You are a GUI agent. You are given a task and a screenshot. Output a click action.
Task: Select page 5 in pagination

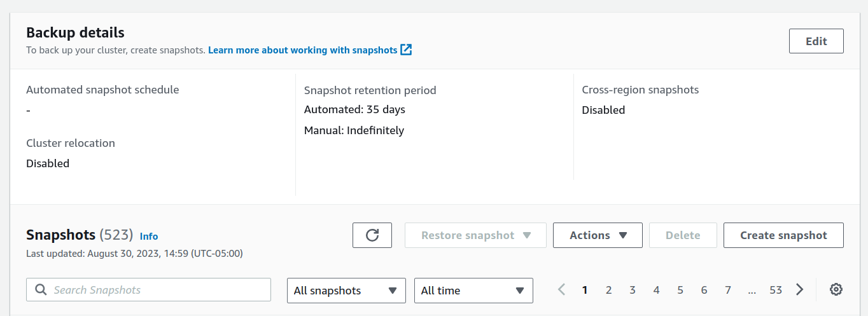point(680,290)
